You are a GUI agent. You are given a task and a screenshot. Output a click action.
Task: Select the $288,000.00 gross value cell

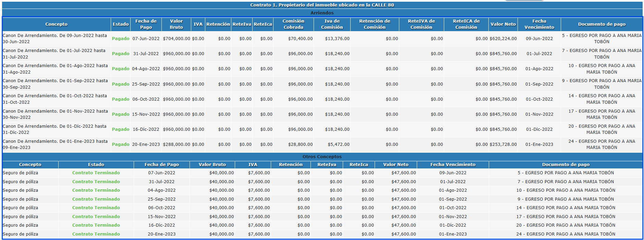(x=176, y=144)
